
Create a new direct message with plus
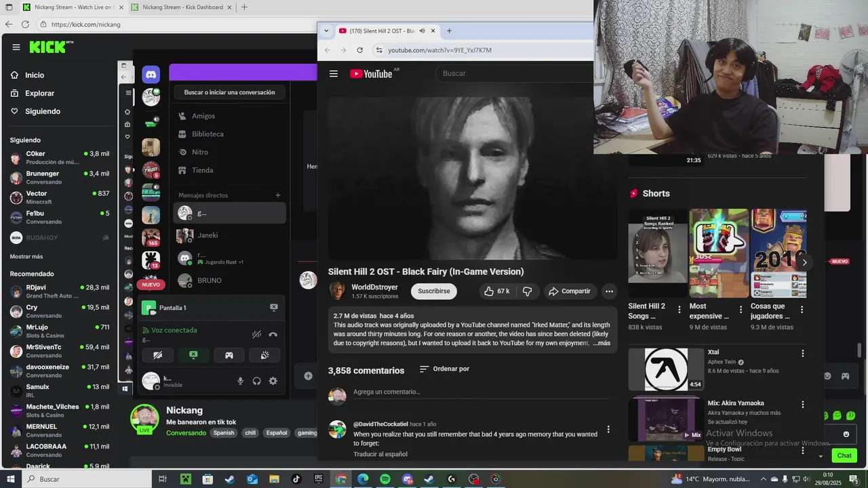pyautogui.click(x=277, y=195)
